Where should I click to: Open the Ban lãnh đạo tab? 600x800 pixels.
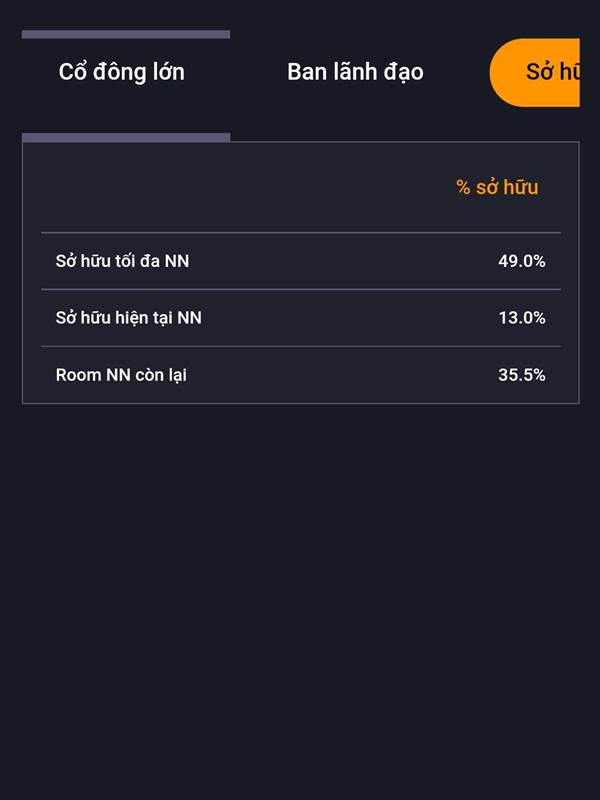(x=355, y=72)
